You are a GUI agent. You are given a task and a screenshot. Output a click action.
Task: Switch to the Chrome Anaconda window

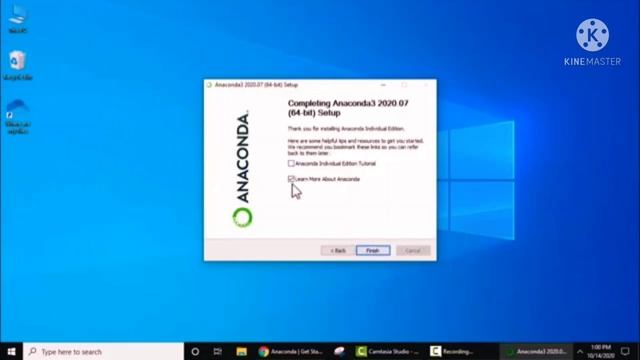point(290,351)
